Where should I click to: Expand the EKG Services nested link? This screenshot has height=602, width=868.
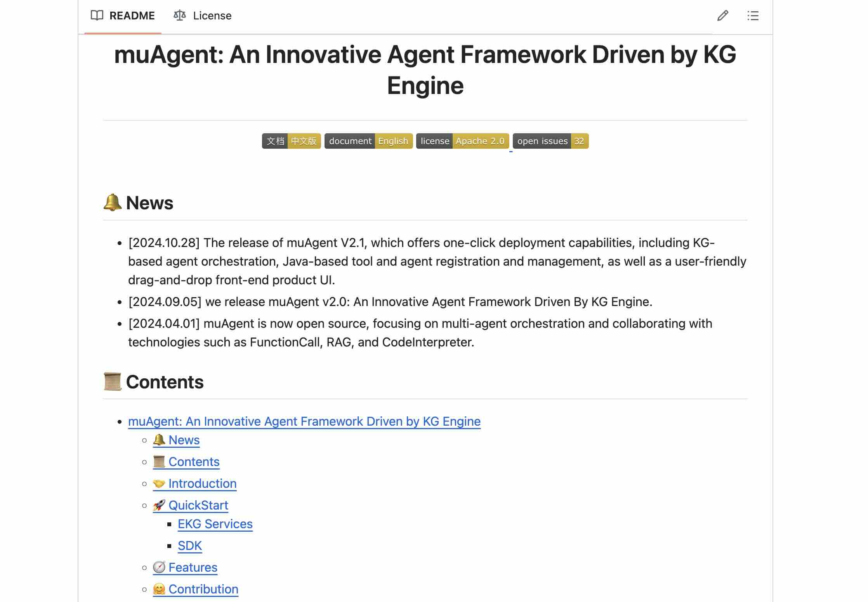point(214,524)
